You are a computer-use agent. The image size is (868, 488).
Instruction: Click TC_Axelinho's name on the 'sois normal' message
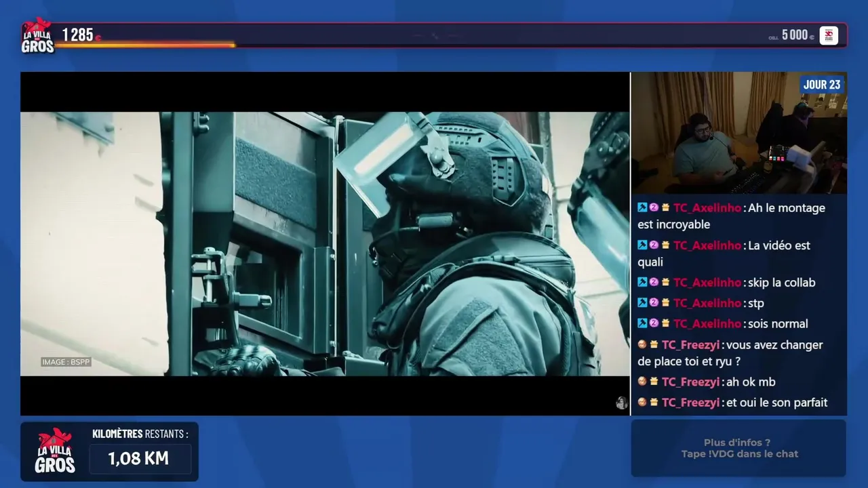707,324
